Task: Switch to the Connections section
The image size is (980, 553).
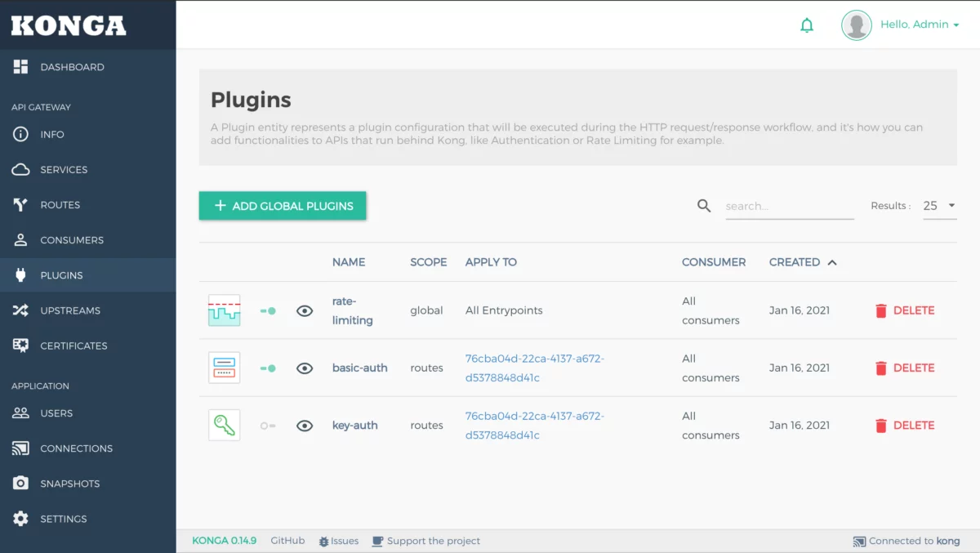Action: tap(77, 448)
